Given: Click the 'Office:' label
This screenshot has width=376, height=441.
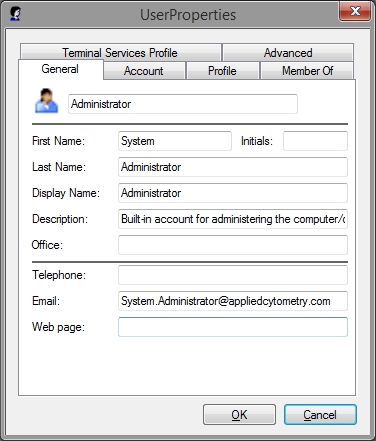Looking at the screenshot, I should point(47,245).
